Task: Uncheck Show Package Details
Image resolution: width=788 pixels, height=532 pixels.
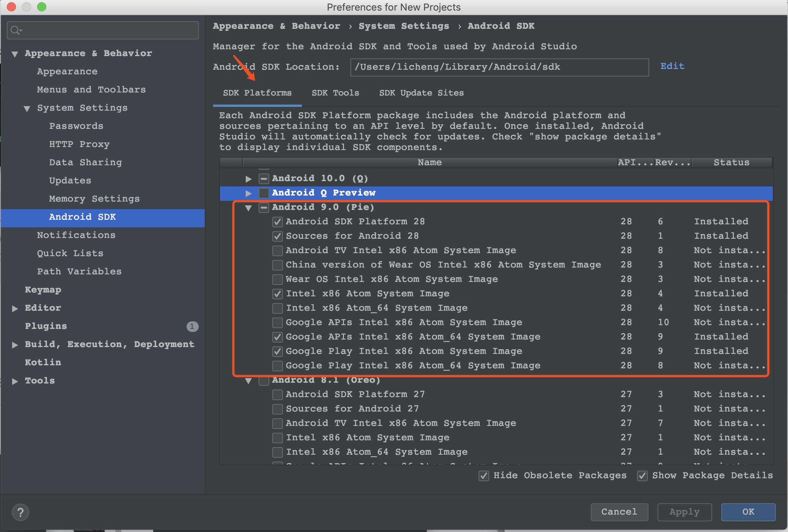Action: click(642, 476)
